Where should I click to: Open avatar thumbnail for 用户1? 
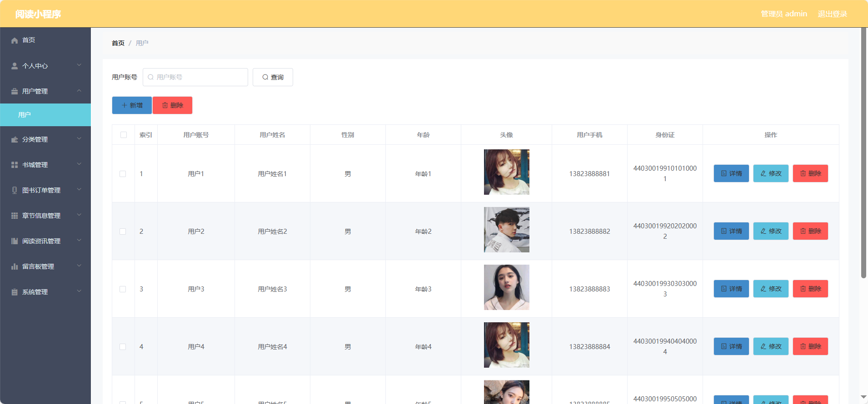point(507,172)
